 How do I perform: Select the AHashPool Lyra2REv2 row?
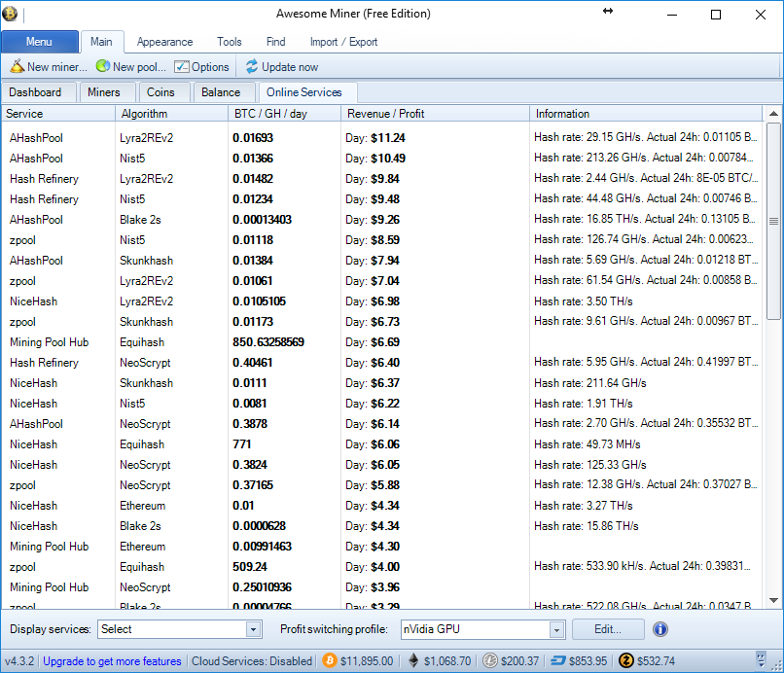[382, 137]
